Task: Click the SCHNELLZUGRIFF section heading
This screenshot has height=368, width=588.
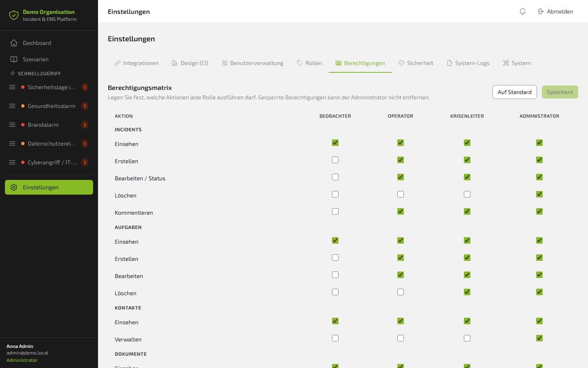Action: tap(39, 74)
